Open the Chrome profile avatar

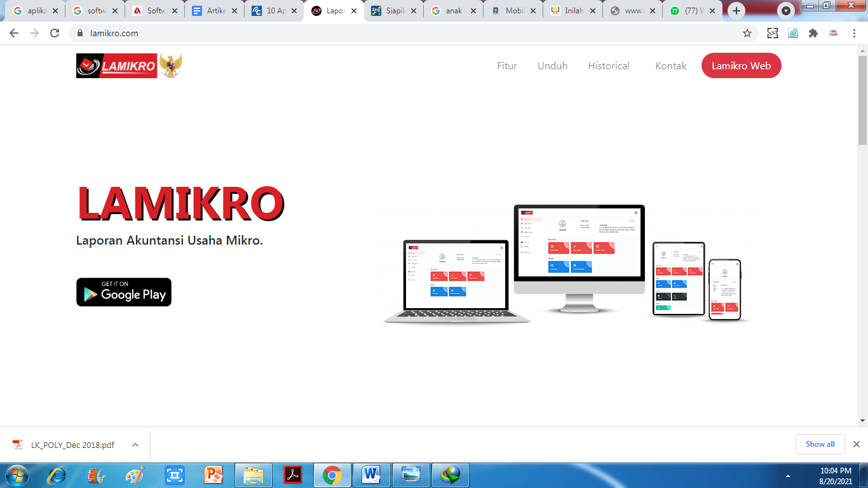pyautogui.click(x=834, y=33)
